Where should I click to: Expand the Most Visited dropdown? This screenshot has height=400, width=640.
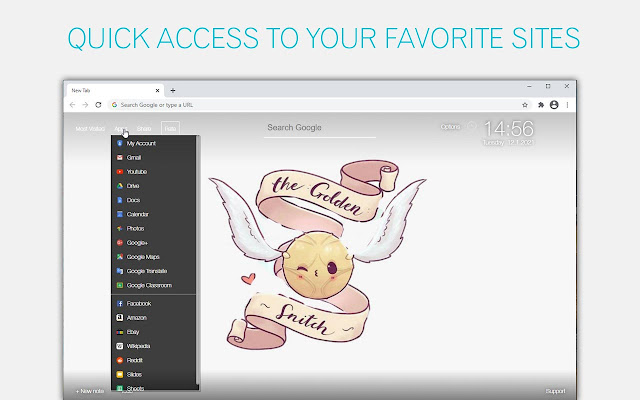pos(90,129)
